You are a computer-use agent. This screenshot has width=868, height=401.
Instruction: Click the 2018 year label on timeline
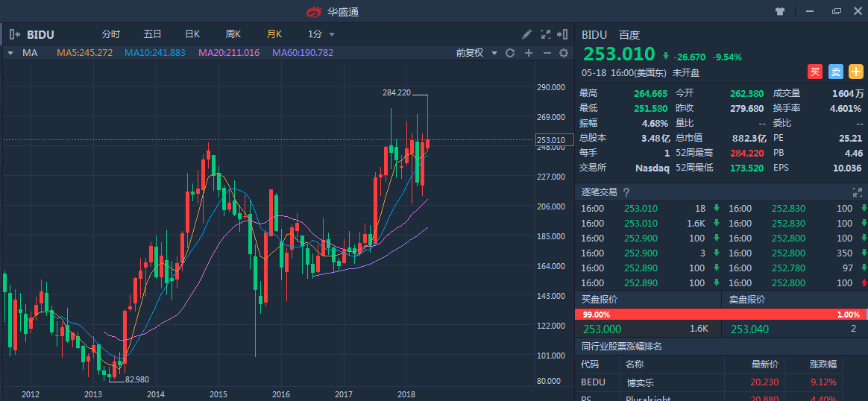[x=407, y=394]
